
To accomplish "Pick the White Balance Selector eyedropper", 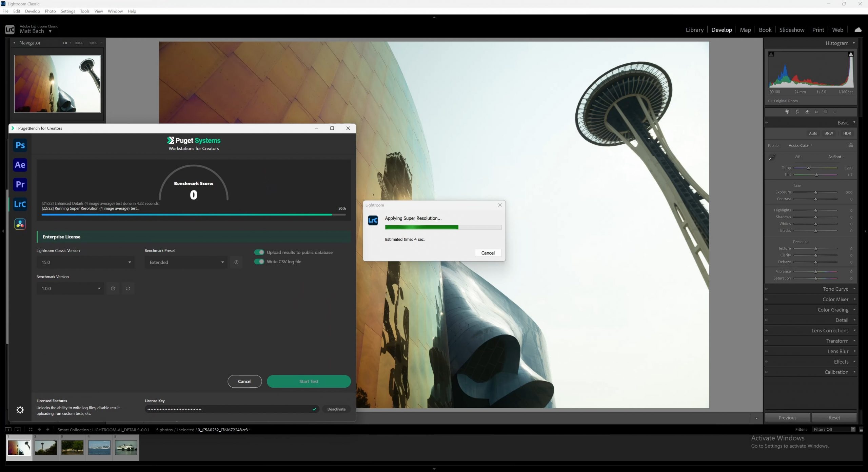I will click(x=772, y=157).
